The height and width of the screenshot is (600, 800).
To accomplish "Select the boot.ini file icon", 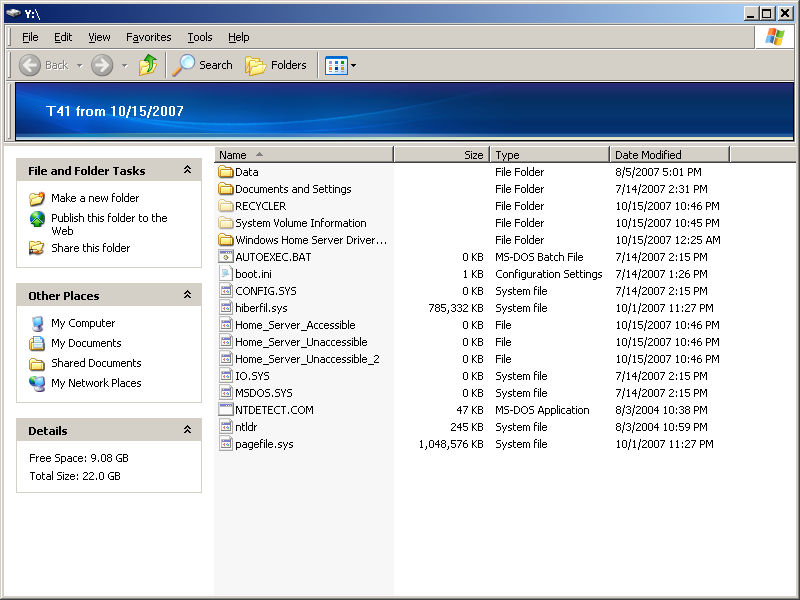I will tap(226, 274).
